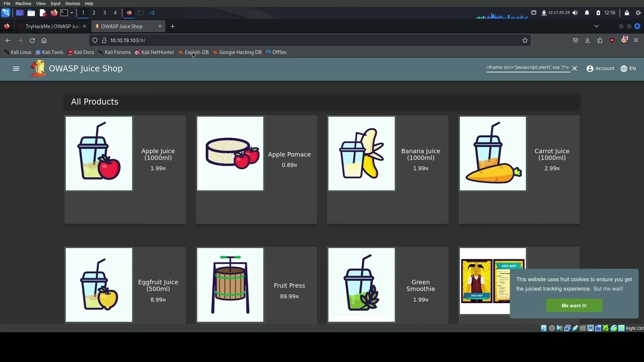
Task: Open the Green Smoothie product image
Action: (x=361, y=285)
